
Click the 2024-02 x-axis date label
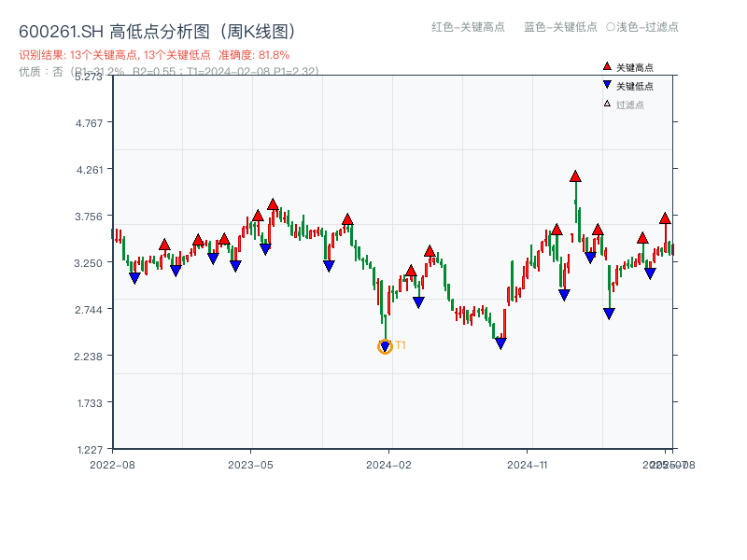[x=388, y=465]
